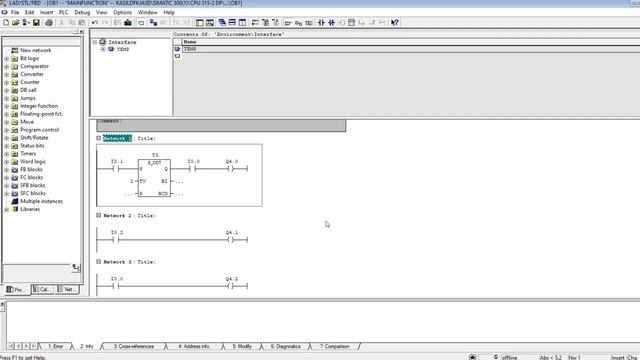
Task: Click the context Help arrow-question icon
Action: [394, 22]
